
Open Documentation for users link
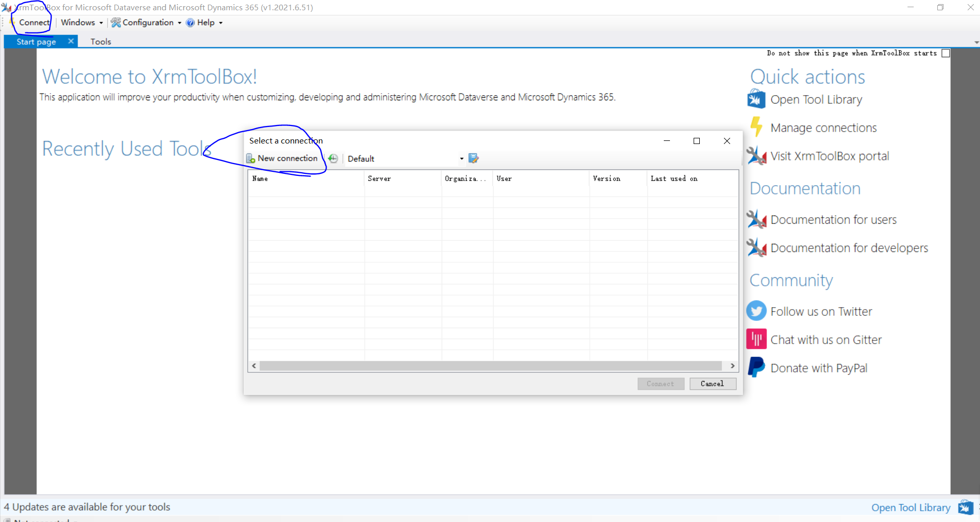click(833, 220)
